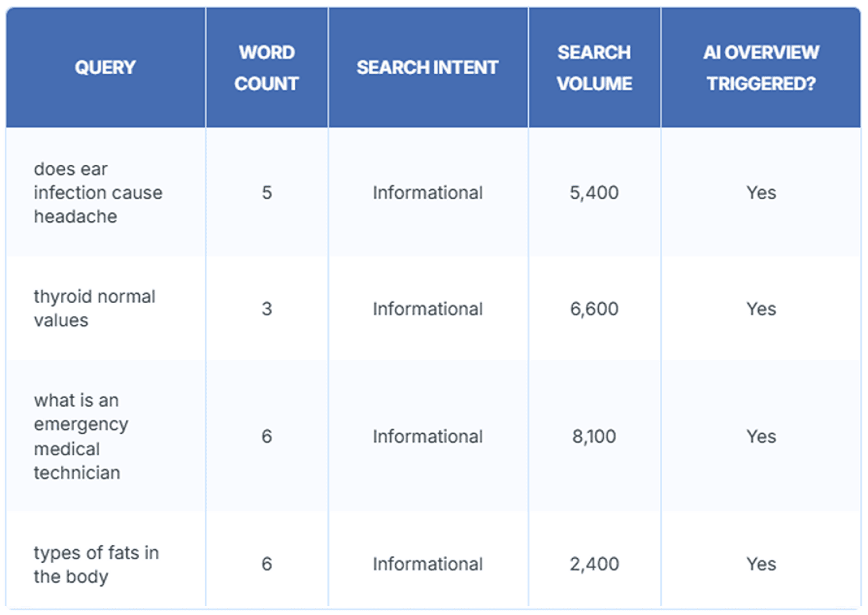Screen dimensions: 868x615
Task: Click the word count 6 for EMT query
Action: [267, 437]
